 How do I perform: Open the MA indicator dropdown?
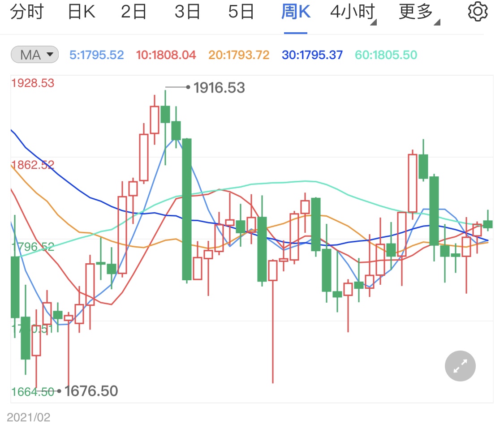click(34, 55)
